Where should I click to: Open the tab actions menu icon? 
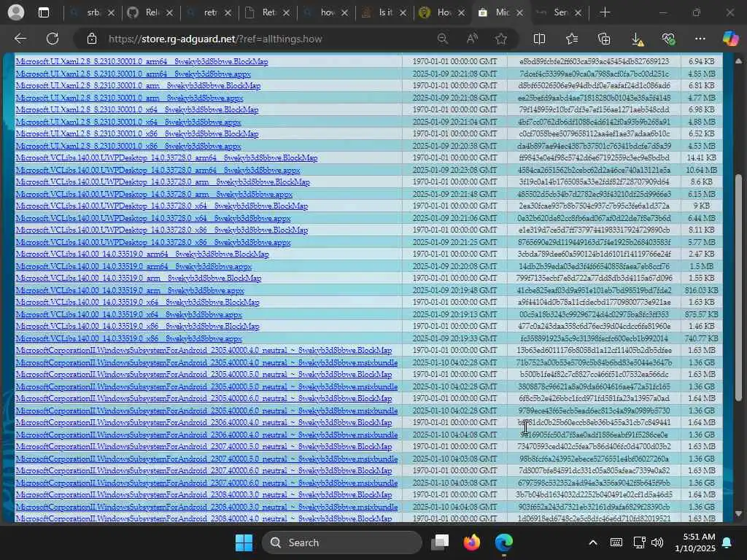pos(43,12)
